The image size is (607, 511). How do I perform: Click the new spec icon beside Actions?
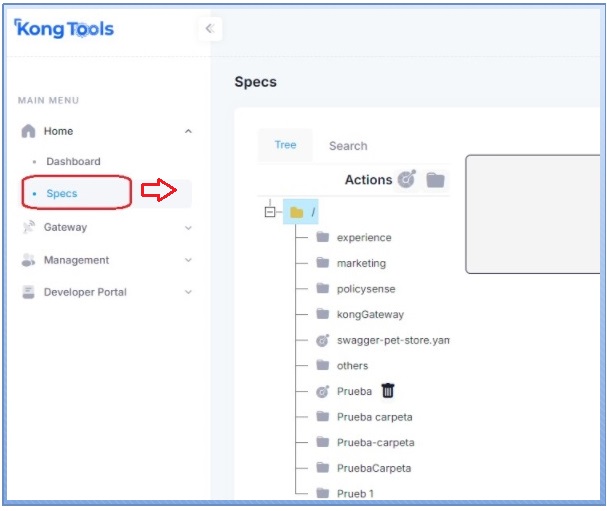[406, 179]
